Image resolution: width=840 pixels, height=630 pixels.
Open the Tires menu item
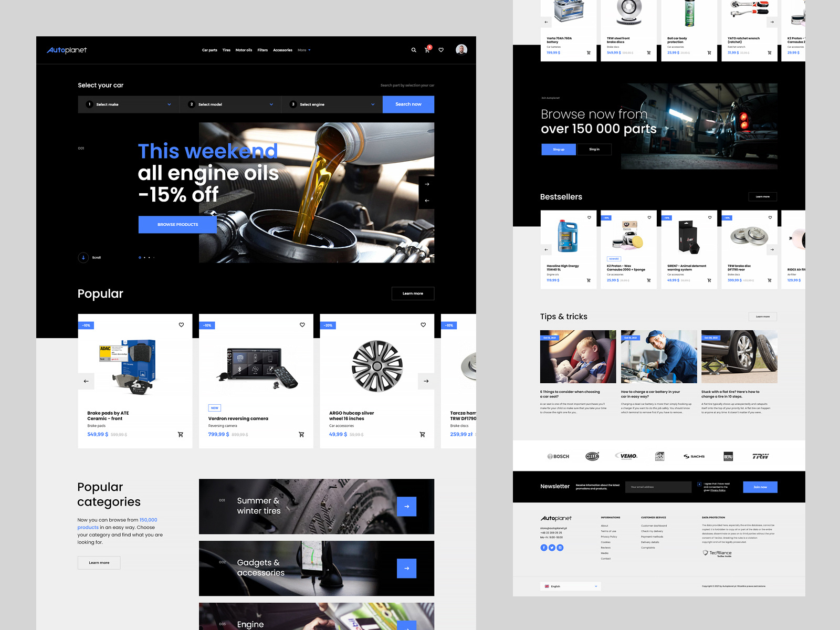226,50
